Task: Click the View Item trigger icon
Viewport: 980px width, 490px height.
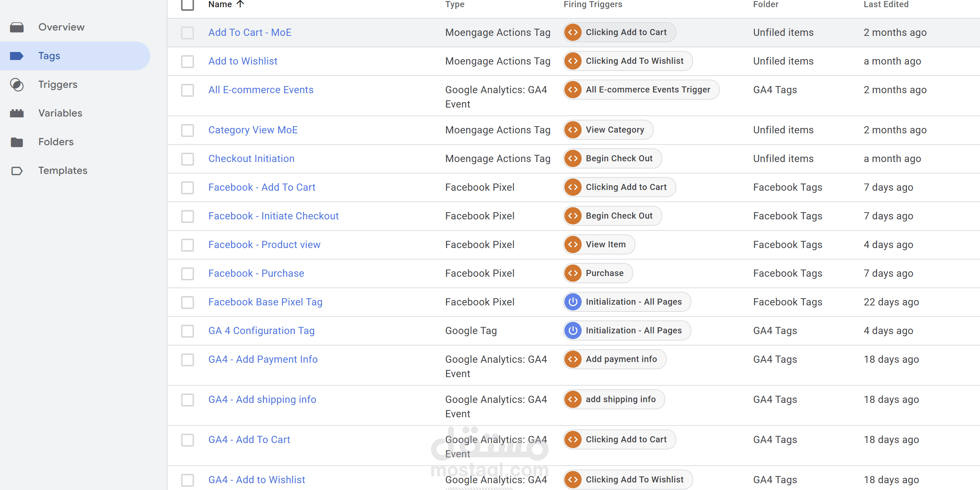Action: [573, 244]
